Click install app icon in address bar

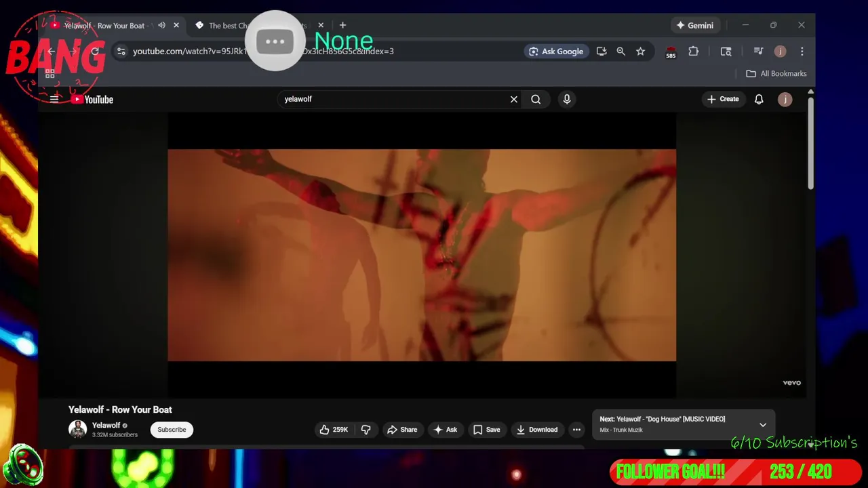(601, 52)
